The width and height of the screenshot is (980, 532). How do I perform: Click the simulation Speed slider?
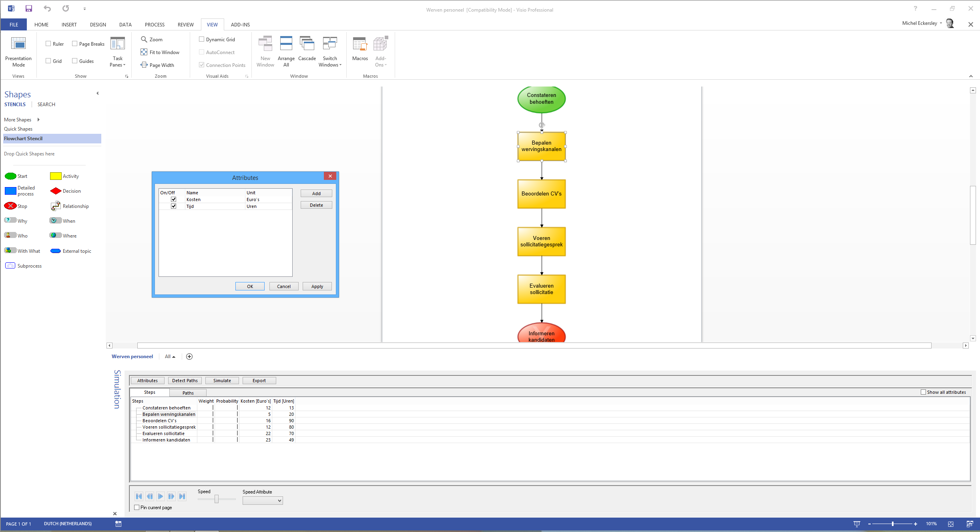tap(217, 499)
